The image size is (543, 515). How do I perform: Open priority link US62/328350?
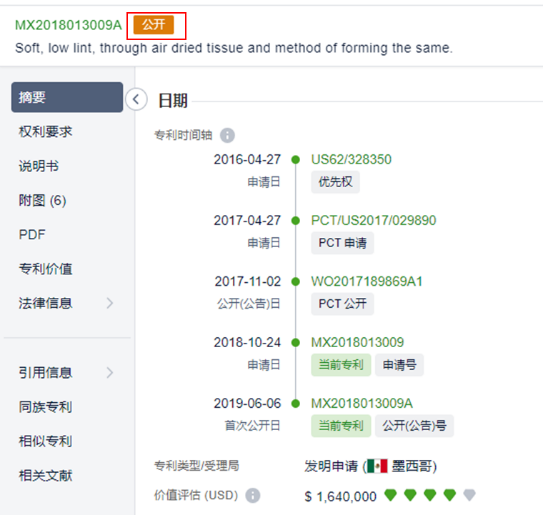pyautogui.click(x=351, y=160)
